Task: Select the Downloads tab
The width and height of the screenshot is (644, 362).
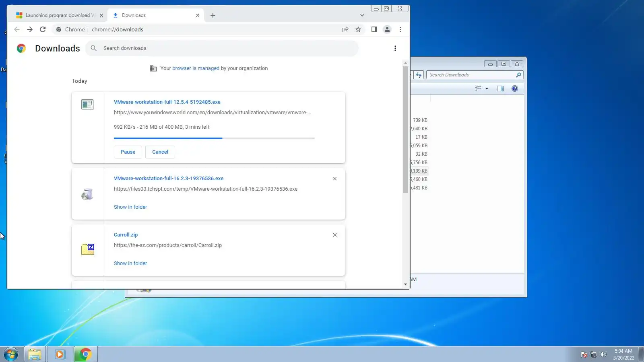Action: [156, 15]
